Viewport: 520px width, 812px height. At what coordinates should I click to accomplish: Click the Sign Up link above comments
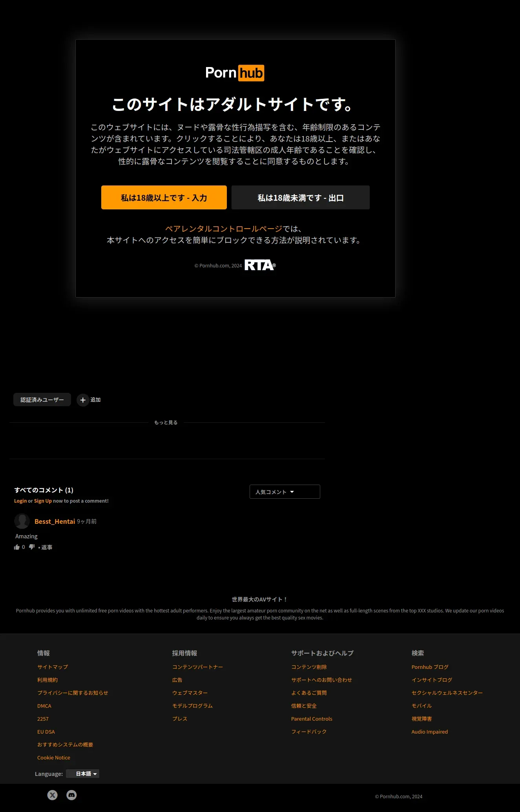click(x=43, y=501)
